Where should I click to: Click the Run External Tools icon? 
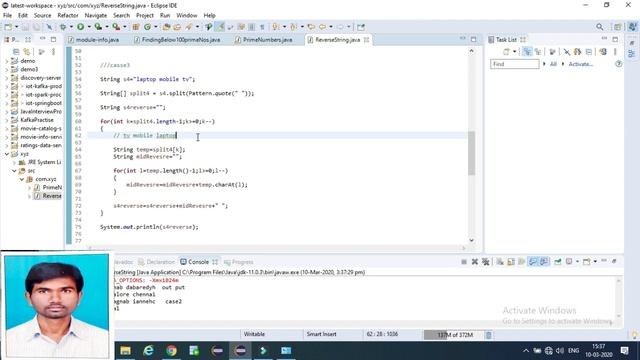116,27
